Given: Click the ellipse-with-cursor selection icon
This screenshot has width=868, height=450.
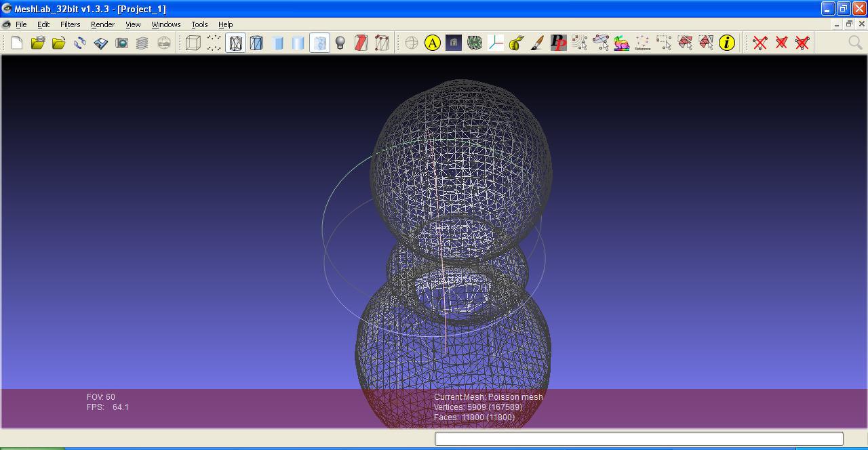Looking at the screenshot, I should (601, 43).
